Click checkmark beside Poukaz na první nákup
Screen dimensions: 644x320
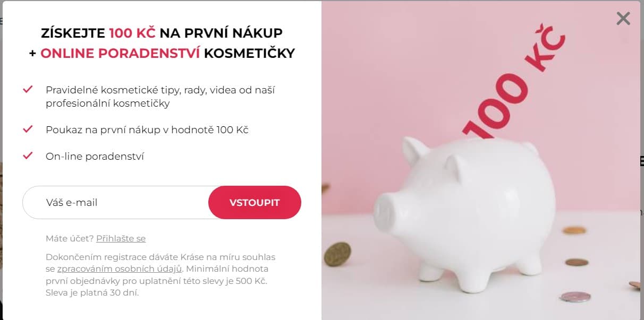[28, 129]
